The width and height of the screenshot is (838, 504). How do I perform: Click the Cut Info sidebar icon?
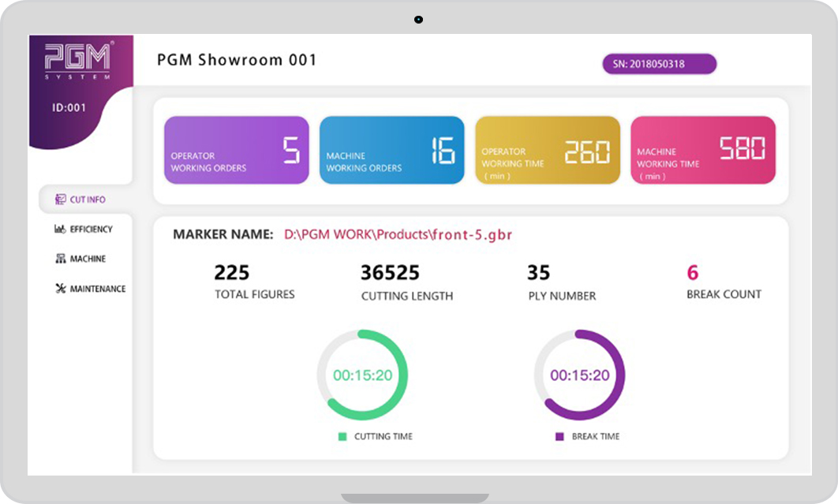pos(61,200)
